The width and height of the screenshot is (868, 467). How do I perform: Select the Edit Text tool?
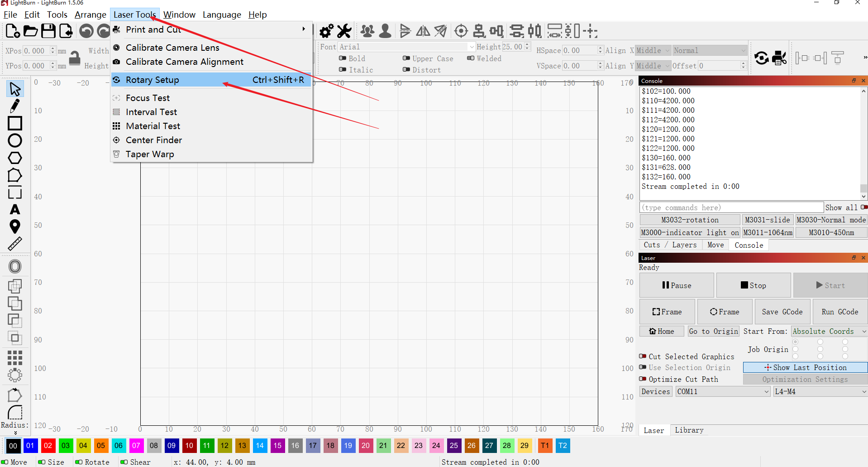click(x=15, y=209)
